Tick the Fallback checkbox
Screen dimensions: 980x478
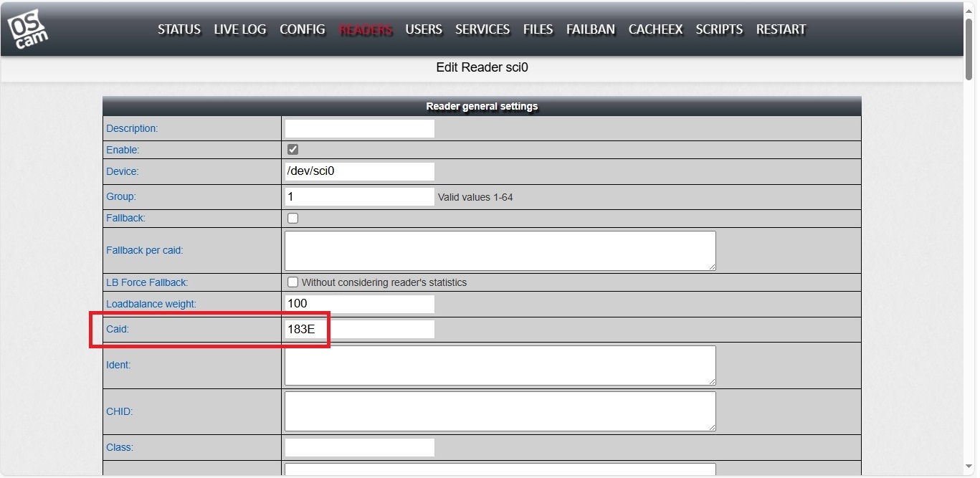[292, 218]
